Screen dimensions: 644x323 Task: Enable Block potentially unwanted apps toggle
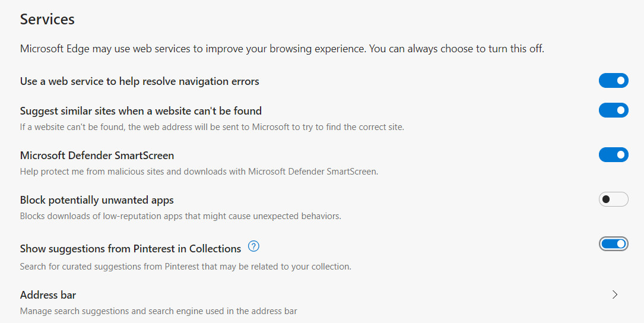[613, 199]
